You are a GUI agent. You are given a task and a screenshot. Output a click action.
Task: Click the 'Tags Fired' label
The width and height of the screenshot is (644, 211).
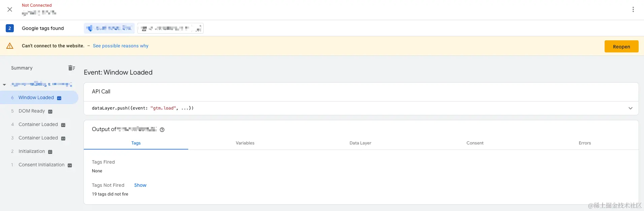(x=103, y=162)
